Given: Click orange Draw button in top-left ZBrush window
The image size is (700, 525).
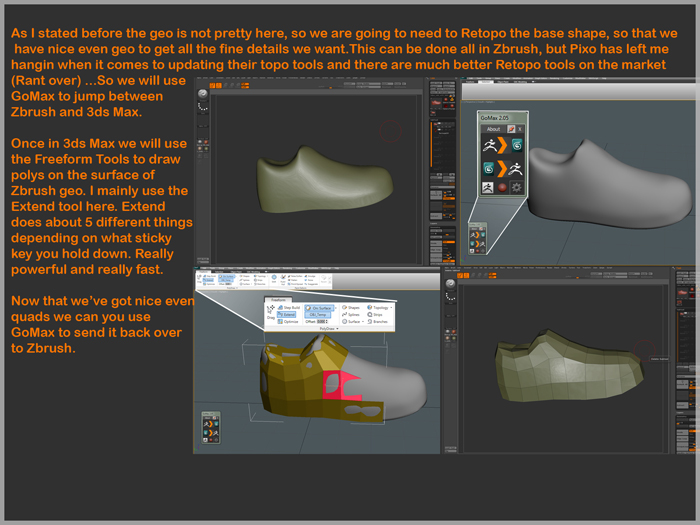Looking at the screenshot, I should point(219,85).
